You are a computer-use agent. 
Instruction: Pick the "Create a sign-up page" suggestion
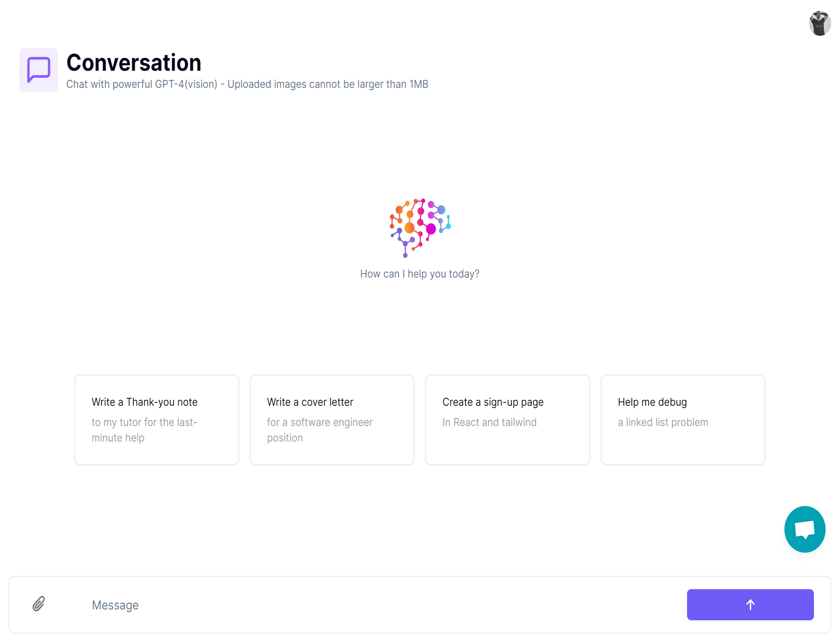tap(507, 419)
